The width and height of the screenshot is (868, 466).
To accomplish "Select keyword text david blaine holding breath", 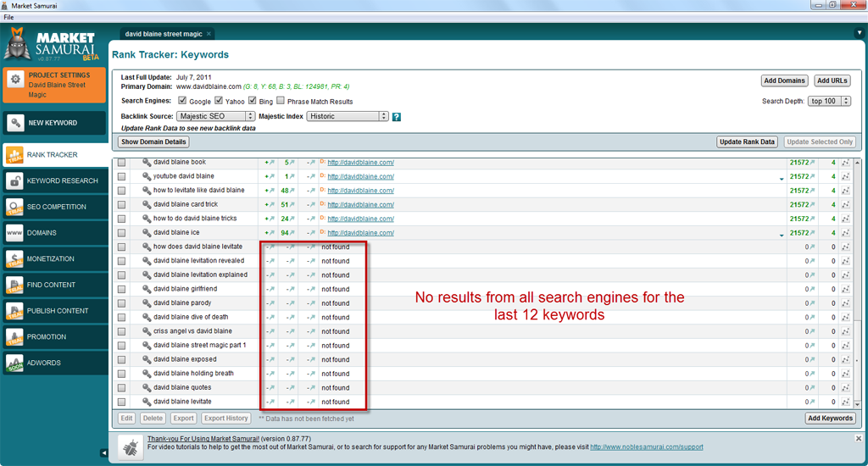I will pyautogui.click(x=194, y=374).
